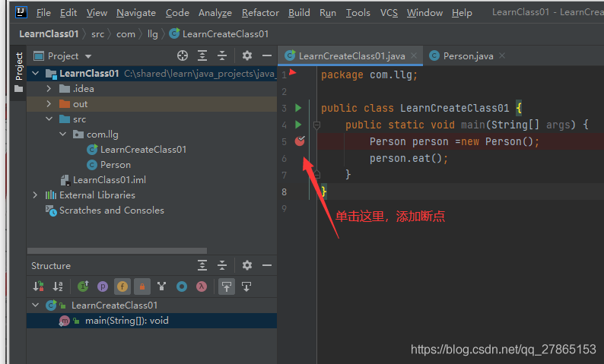Open the Help menu
Image resolution: width=604 pixels, height=364 pixels.
coord(462,13)
